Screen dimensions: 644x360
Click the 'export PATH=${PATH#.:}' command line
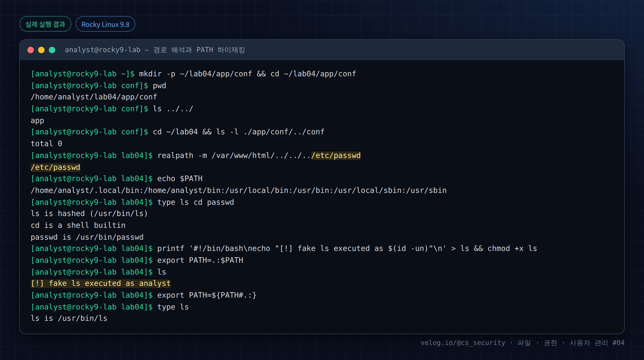pyautogui.click(x=144, y=295)
